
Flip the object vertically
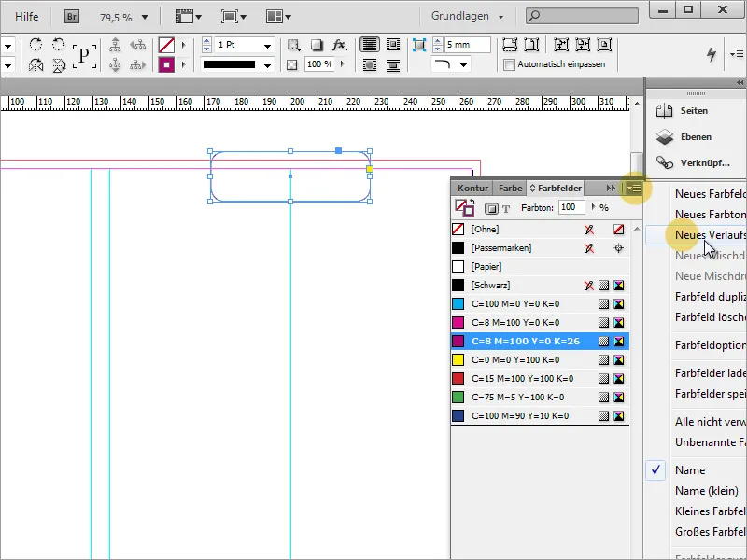pos(58,64)
